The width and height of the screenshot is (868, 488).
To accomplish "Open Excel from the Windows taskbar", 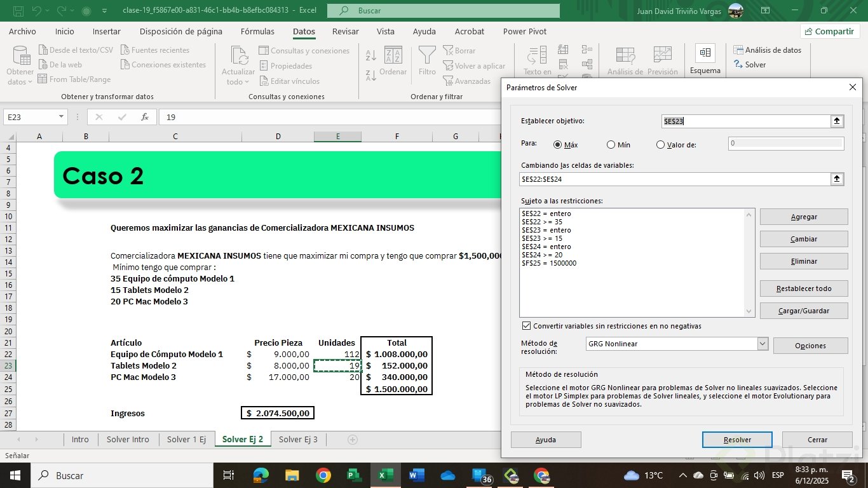I will [385, 475].
